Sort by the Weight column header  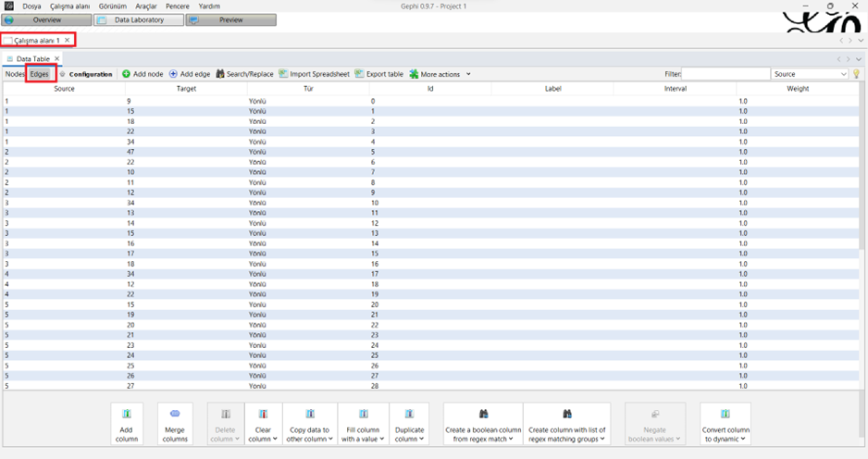798,89
